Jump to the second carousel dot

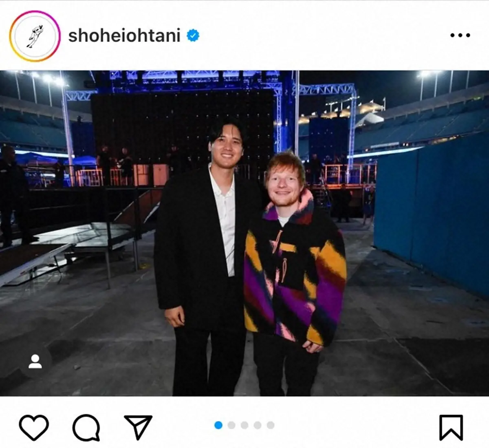point(231,425)
